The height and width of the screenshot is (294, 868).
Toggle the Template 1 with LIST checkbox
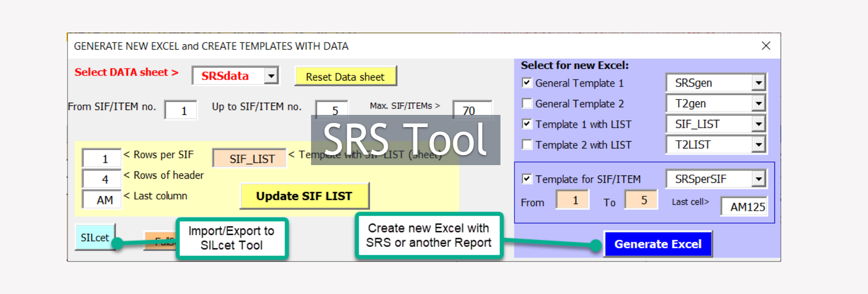[527, 124]
